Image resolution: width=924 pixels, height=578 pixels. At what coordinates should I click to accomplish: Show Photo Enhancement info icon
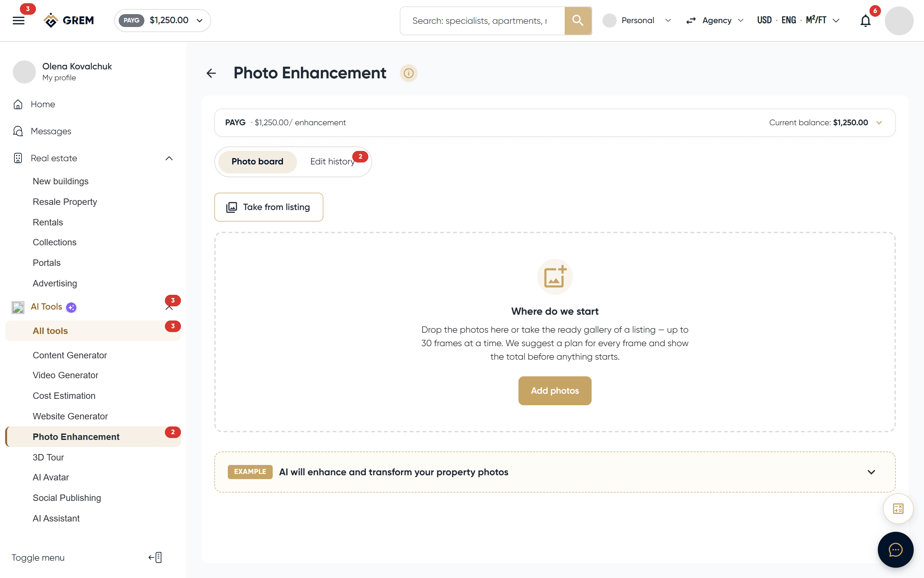click(408, 73)
